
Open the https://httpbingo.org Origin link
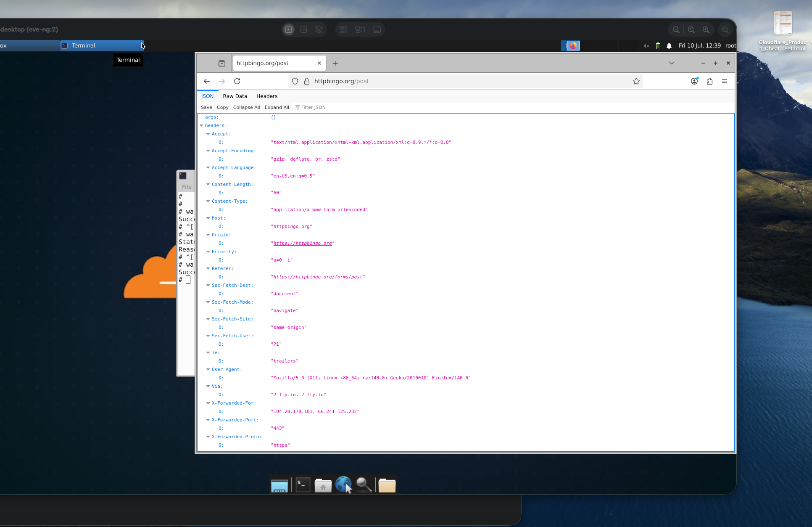coord(303,243)
